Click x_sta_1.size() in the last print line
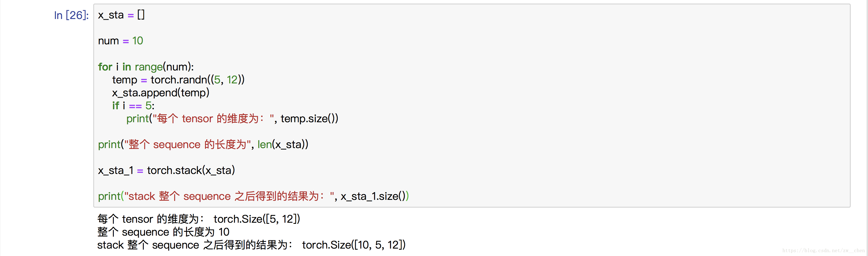The height and width of the screenshot is (256, 868). tap(373, 196)
